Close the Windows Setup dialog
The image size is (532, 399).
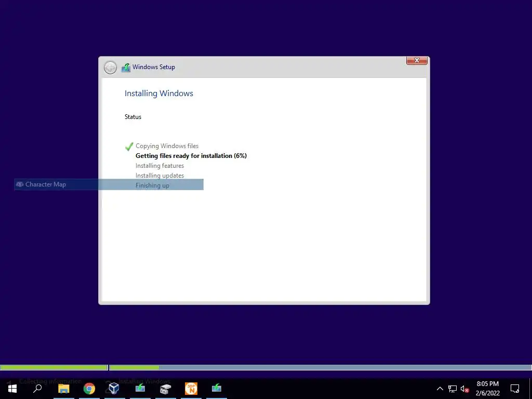click(417, 60)
